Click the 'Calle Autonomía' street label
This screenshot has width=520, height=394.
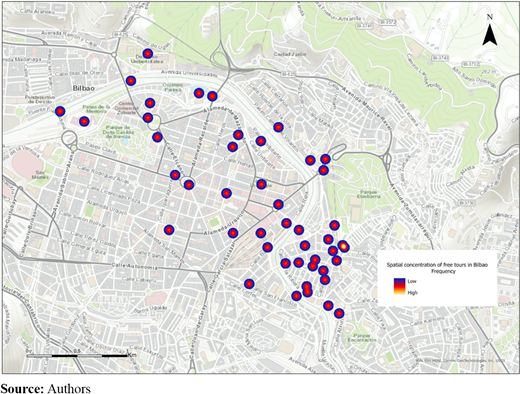[134, 267]
